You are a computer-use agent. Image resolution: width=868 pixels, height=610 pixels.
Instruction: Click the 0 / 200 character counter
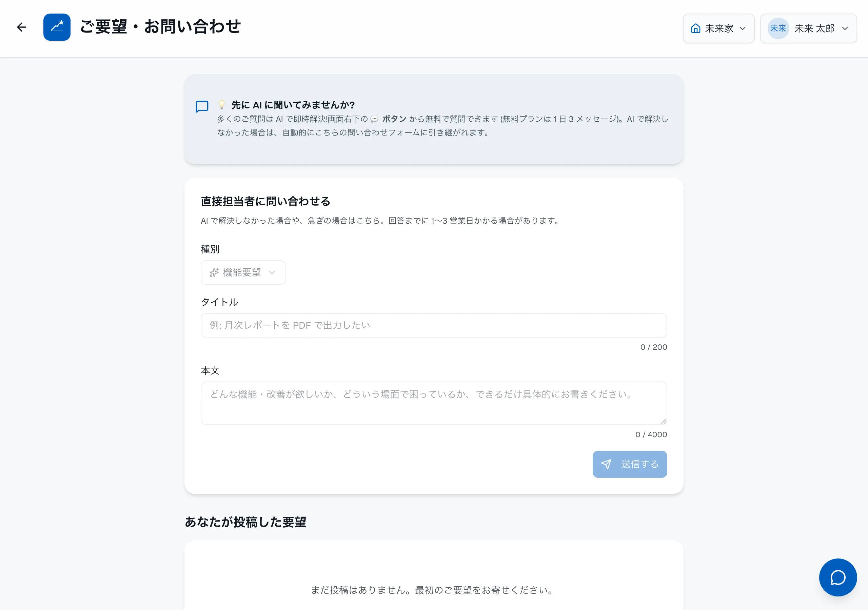653,347
